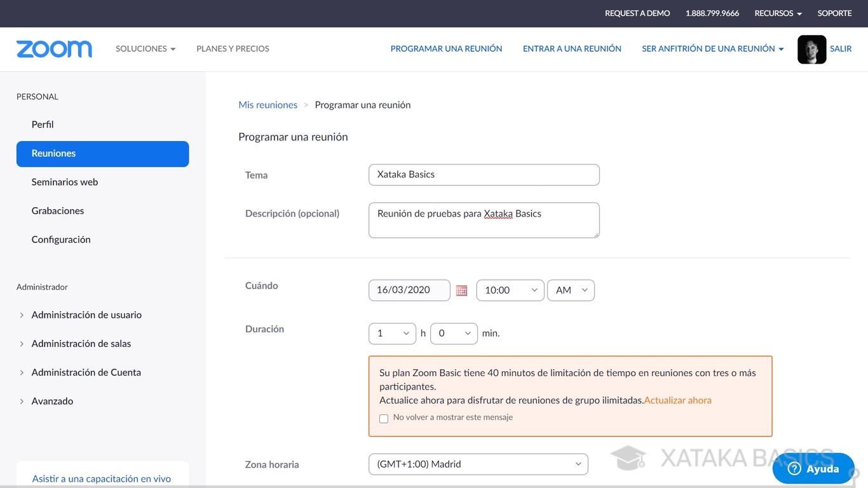Open the AM/PM dropdown

click(571, 290)
